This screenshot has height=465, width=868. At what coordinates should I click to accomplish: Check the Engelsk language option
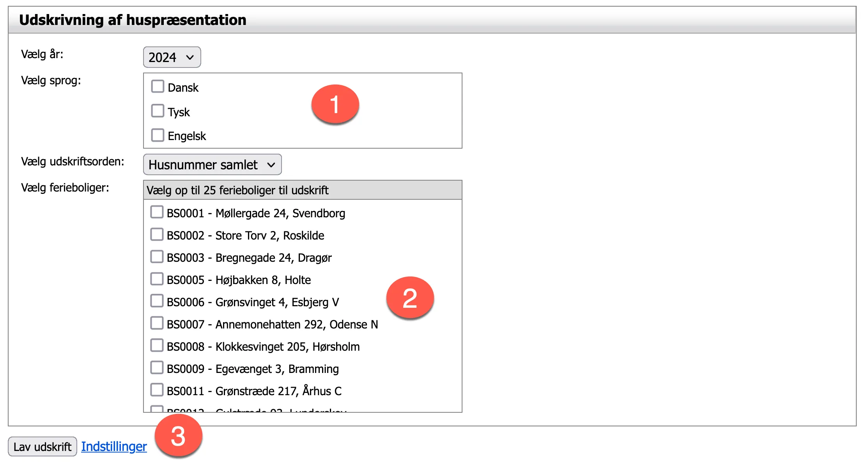click(158, 135)
